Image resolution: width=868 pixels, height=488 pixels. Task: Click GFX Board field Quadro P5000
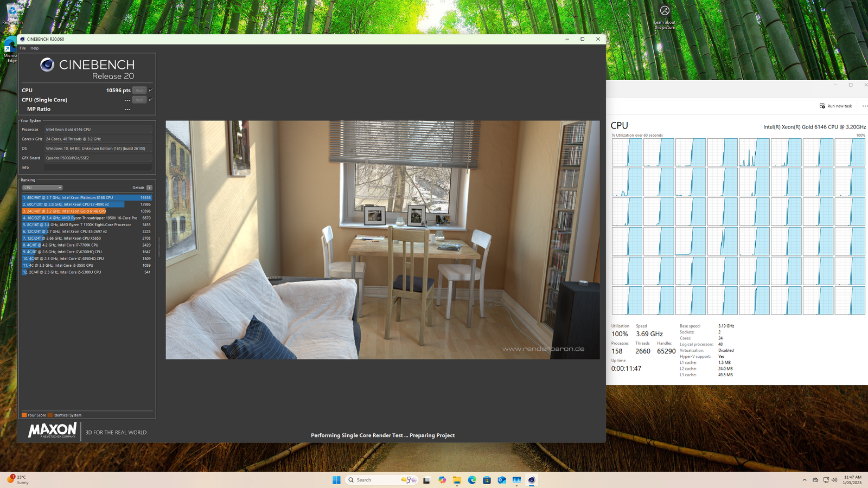pos(98,158)
